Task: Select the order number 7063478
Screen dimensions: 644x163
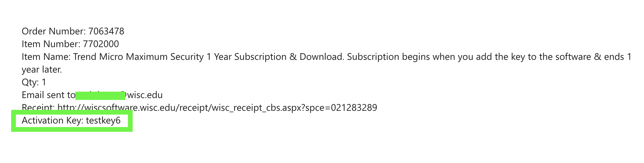Action: pyautogui.click(x=106, y=31)
